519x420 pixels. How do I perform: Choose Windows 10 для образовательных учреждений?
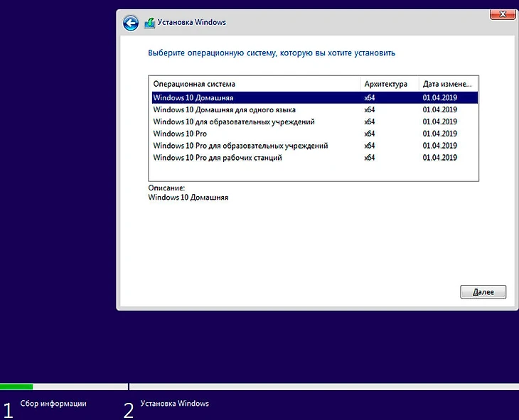coord(234,122)
